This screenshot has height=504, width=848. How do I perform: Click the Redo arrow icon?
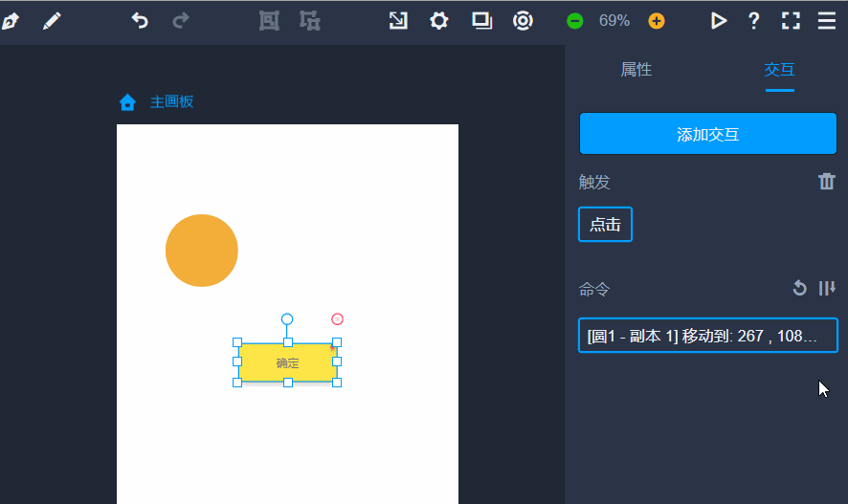(x=181, y=21)
